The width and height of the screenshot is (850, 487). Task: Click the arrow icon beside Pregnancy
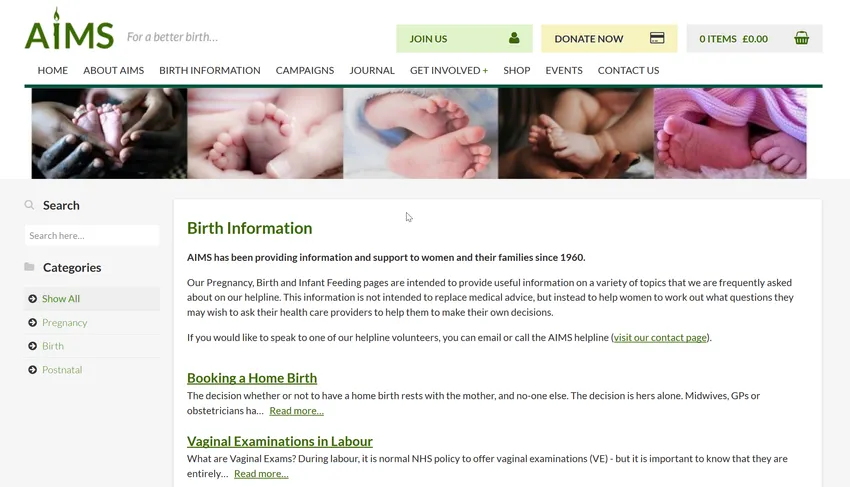tap(33, 323)
